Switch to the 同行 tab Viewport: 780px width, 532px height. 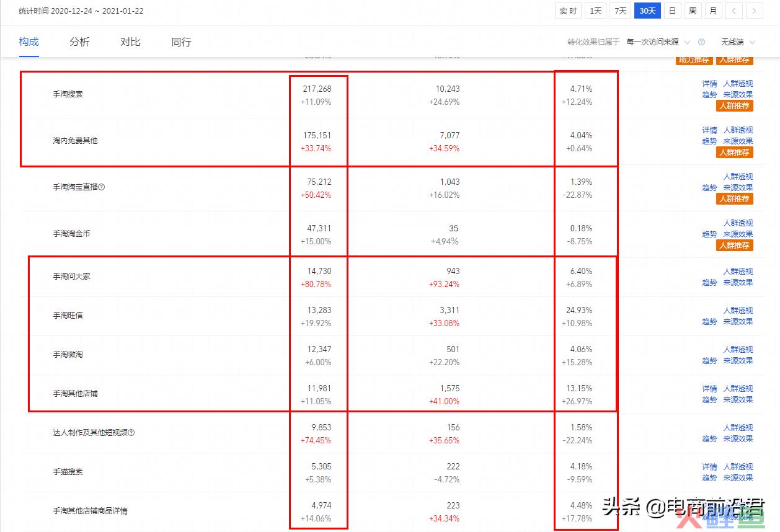[x=181, y=42]
